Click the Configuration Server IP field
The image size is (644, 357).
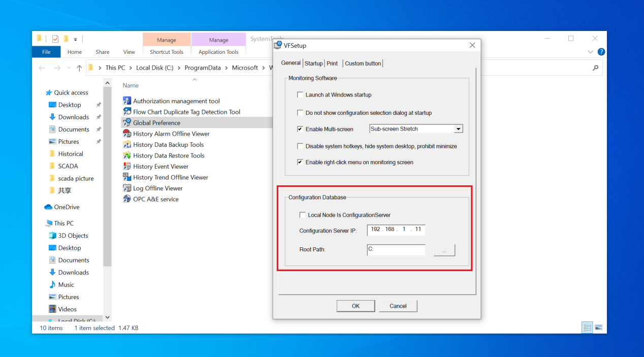point(396,230)
